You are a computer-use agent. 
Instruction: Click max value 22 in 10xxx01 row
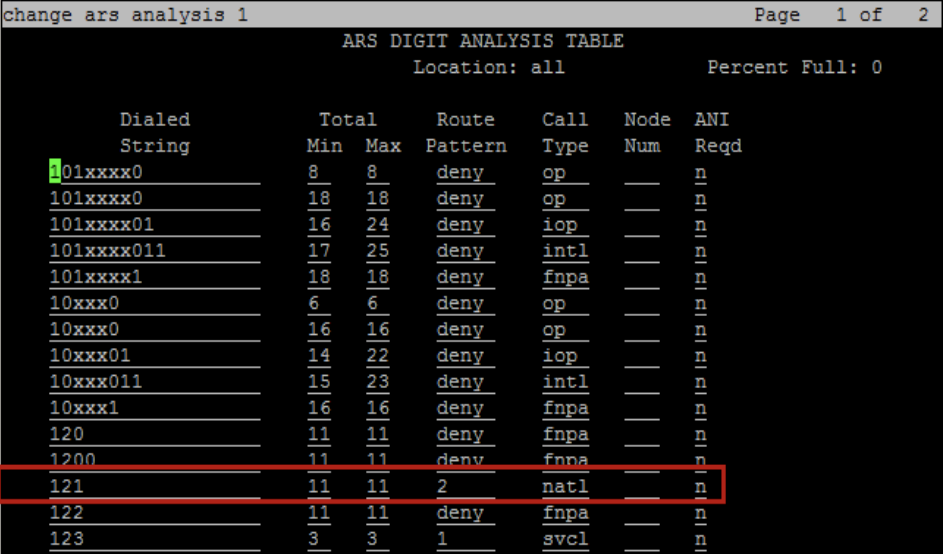377,356
